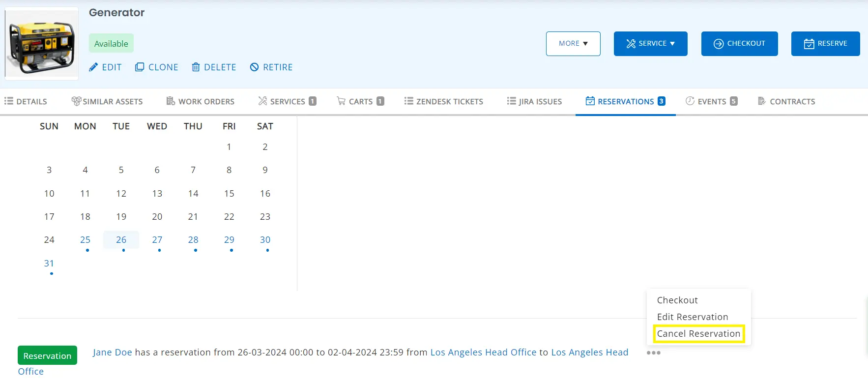Image resolution: width=868 pixels, height=382 pixels.
Task: Click the Clone asset icon
Action: point(140,67)
